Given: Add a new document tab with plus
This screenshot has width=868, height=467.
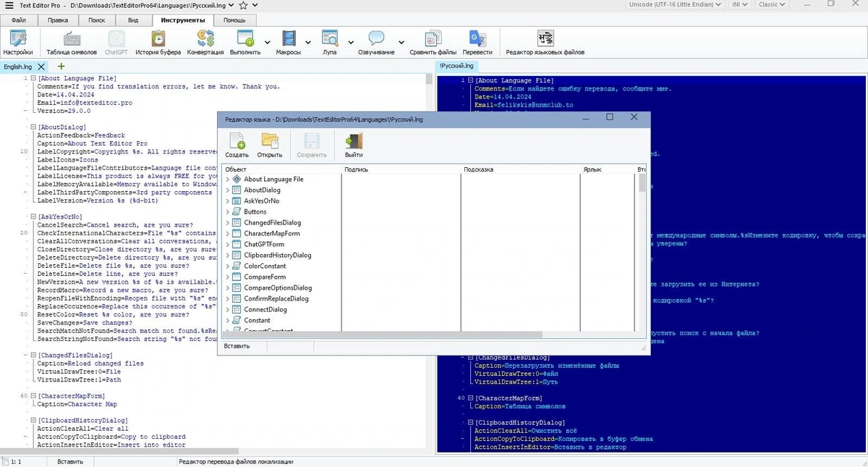Looking at the screenshot, I should 61,67.
